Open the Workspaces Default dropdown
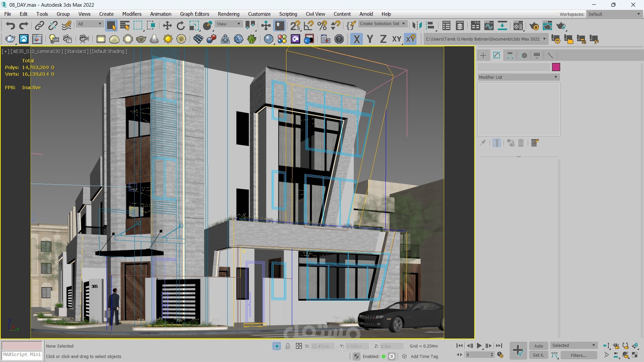This screenshot has width=644, height=362. coord(614,14)
